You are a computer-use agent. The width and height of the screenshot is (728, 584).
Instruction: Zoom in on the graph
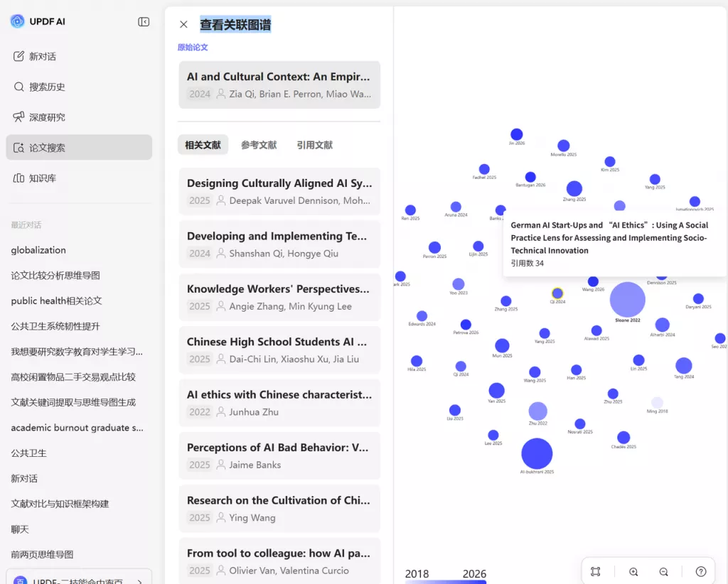633,571
